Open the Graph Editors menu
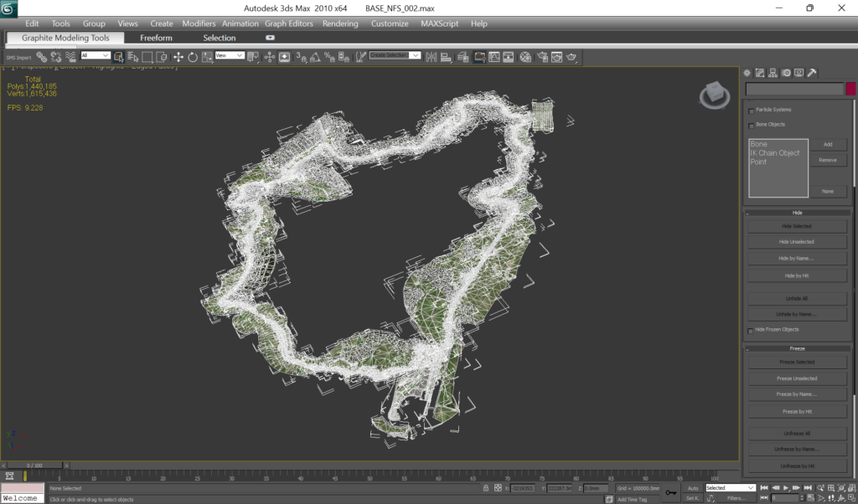Screen dimensions: 858x504 coord(289,23)
